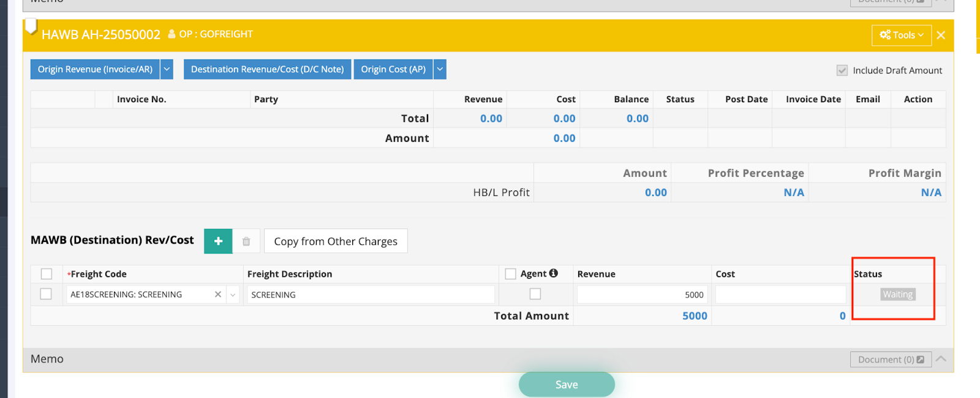Collapse the Memo section chevron
Image resolution: width=980 pixels, height=398 pixels.
tap(941, 359)
